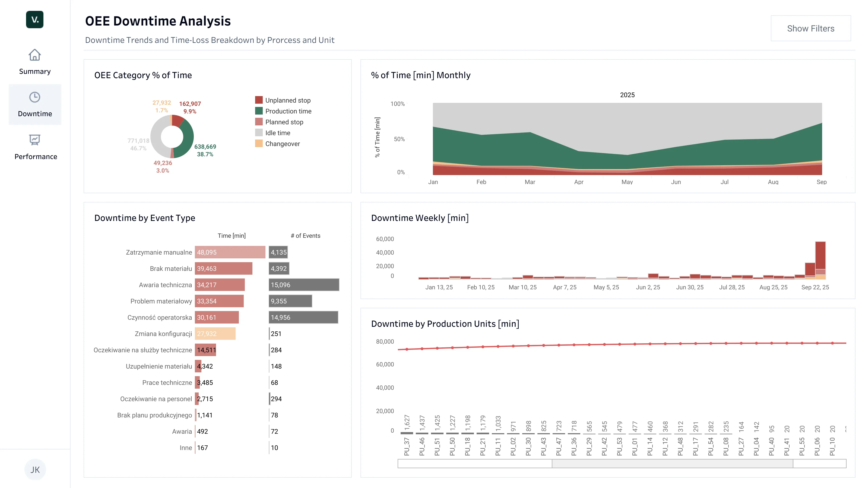This screenshot has width=868, height=488.
Task: Click the PU_46 axis label
Action: pyautogui.click(x=422, y=447)
